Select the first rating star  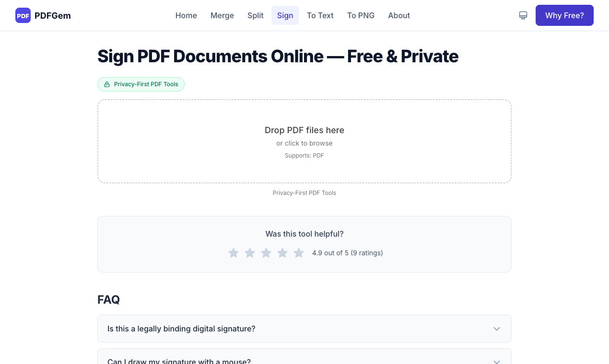(234, 253)
